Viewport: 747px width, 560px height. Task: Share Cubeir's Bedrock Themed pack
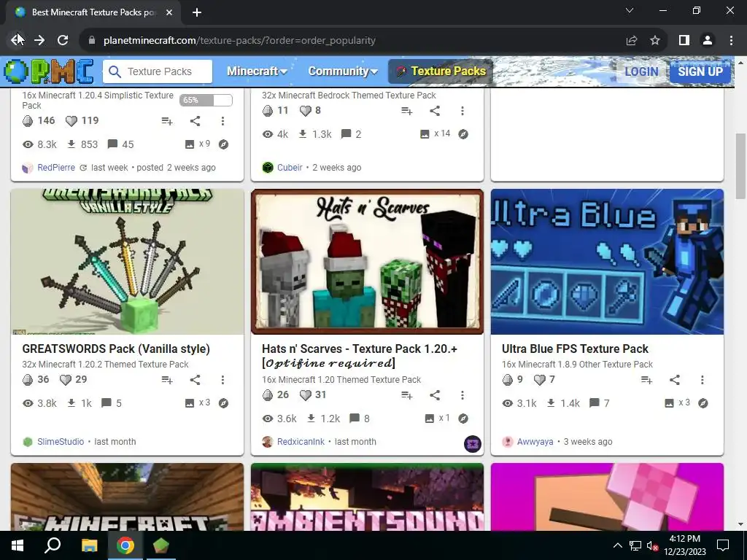pyautogui.click(x=435, y=111)
